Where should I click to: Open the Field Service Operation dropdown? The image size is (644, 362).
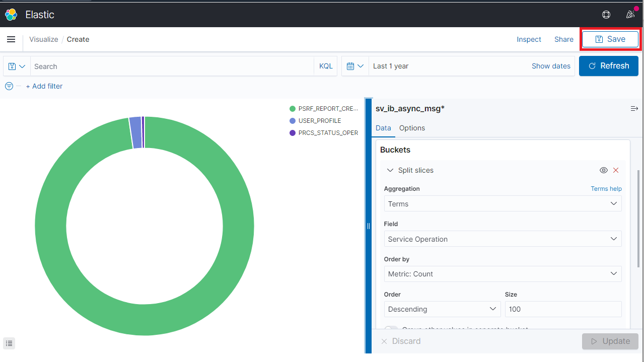click(502, 239)
